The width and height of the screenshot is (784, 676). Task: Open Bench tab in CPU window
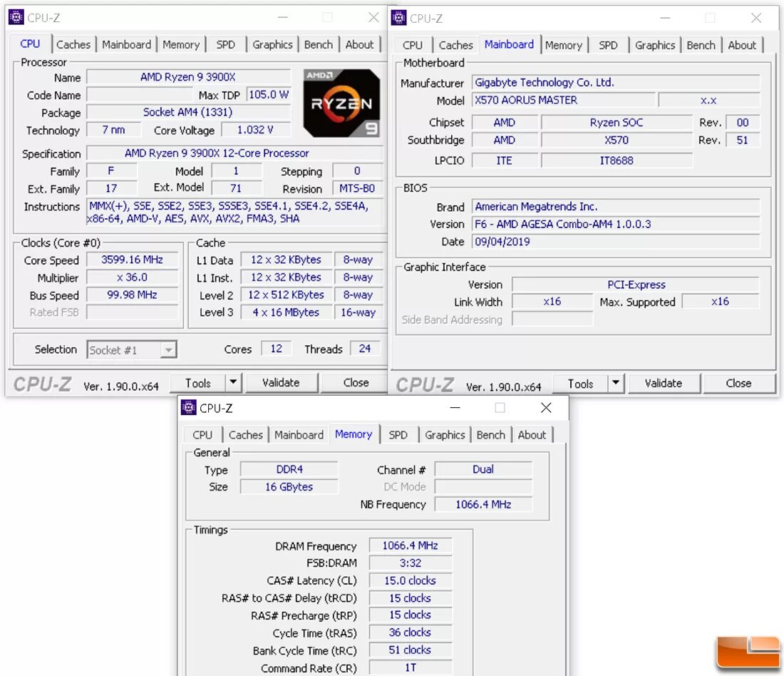pos(319,44)
